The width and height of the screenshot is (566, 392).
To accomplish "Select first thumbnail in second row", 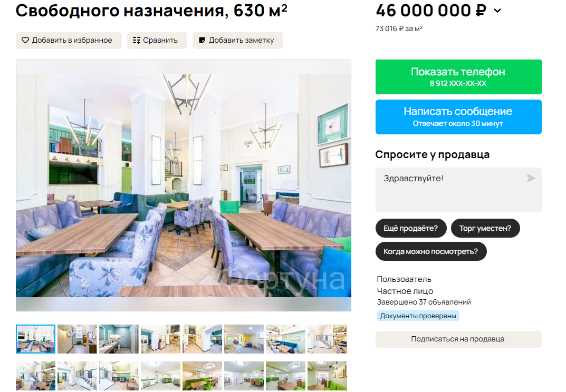I will pos(35,376).
